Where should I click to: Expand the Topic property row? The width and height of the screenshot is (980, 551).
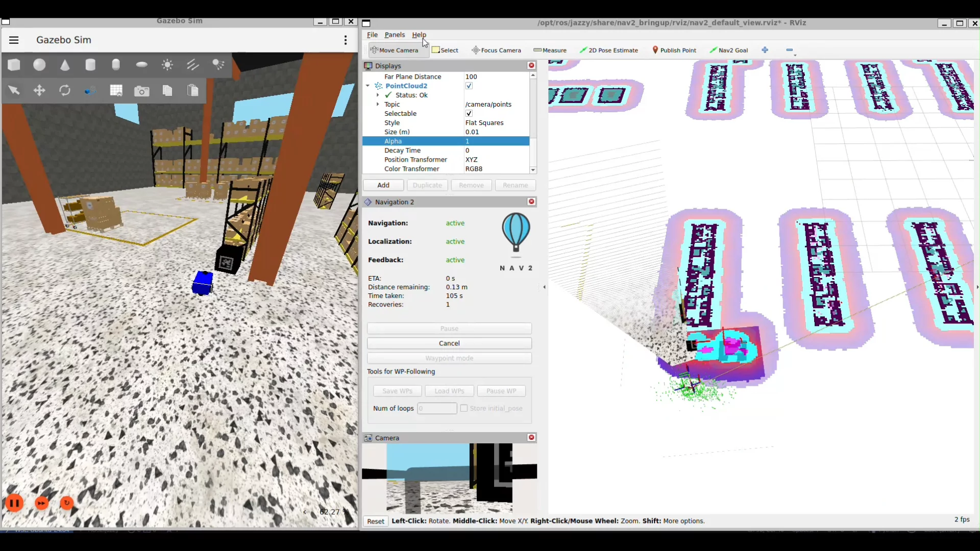pyautogui.click(x=378, y=104)
